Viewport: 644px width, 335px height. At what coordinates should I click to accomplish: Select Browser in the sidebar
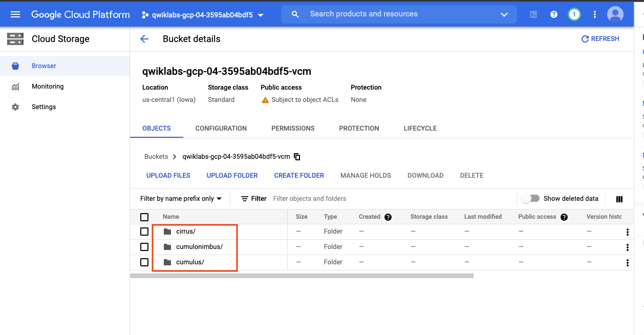[x=65, y=66]
